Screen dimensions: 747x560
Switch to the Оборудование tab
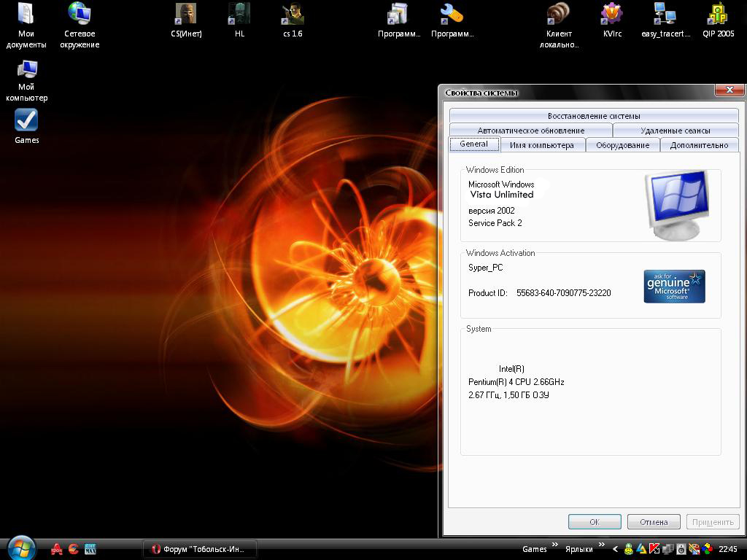(x=623, y=145)
